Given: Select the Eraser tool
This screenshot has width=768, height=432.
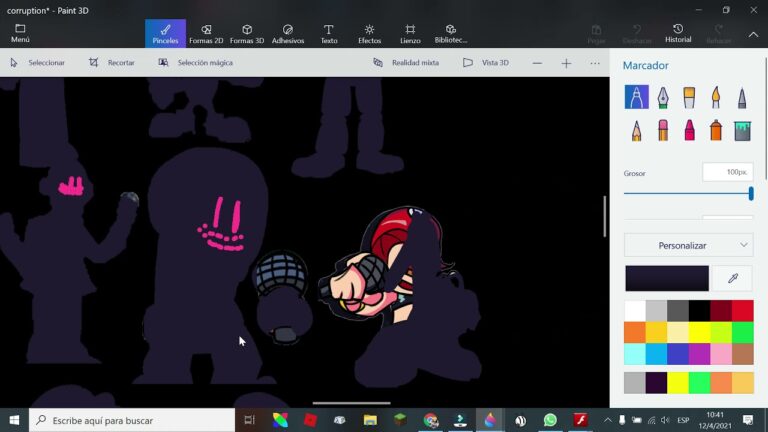Looking at the screenshot, I should coord(663,130).
